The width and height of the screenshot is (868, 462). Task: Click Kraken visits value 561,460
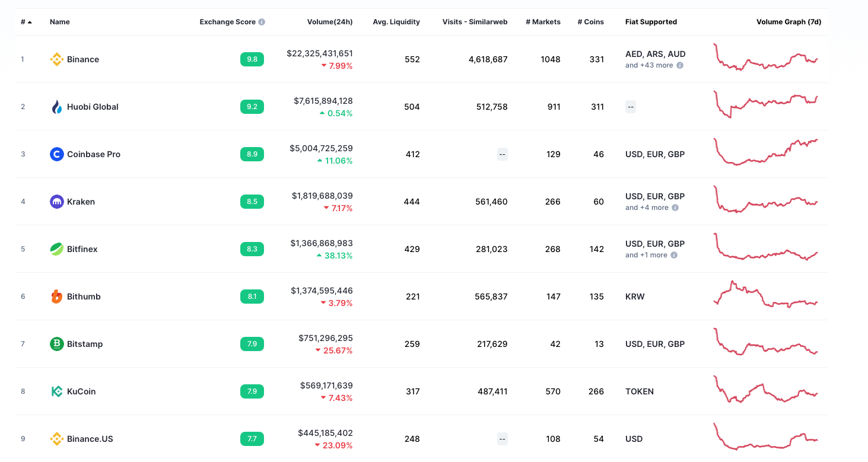(x=492, y=202)
